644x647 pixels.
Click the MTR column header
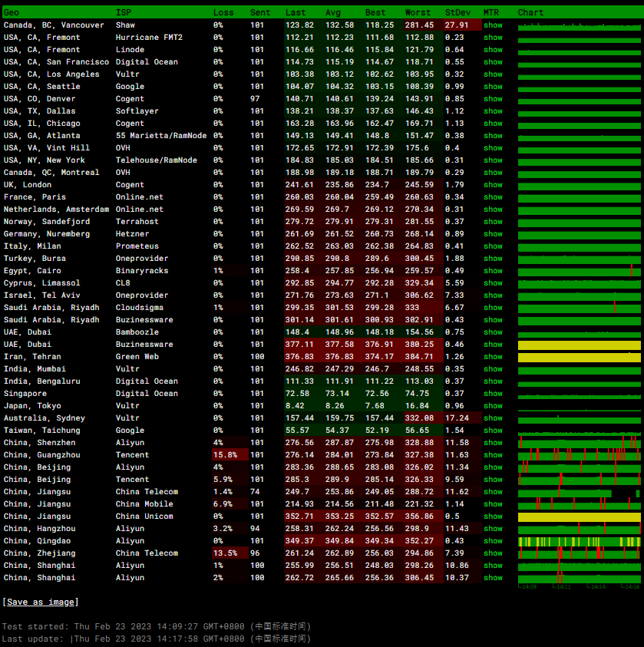tap(491, 12)
